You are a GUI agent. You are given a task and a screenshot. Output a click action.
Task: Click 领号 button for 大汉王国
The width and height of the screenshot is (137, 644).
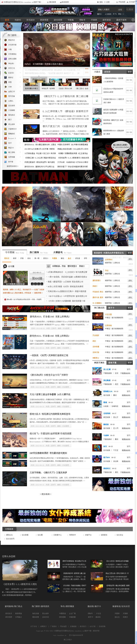pyautogui.click(x=130, y=314)
